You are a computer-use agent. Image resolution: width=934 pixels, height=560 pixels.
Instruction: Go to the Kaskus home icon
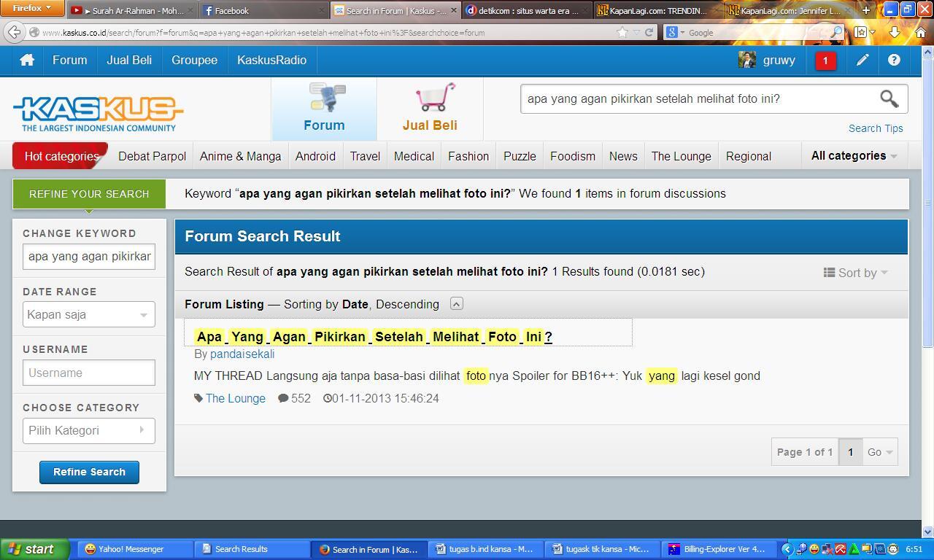pos(27,61)
